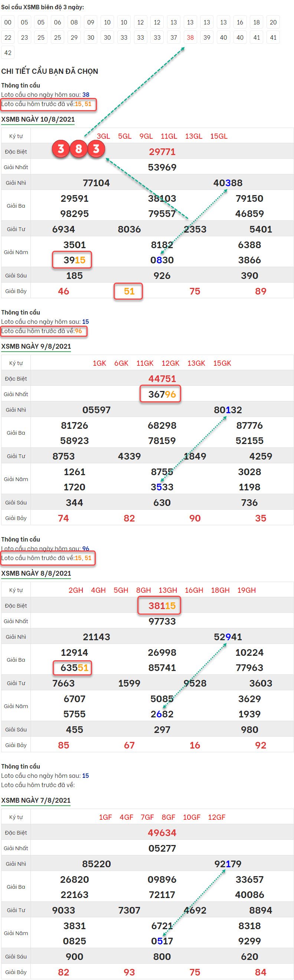Screen dimensions: 294x980
Task: Click the boxed first prize number 36796
Action: pos(162,394)
